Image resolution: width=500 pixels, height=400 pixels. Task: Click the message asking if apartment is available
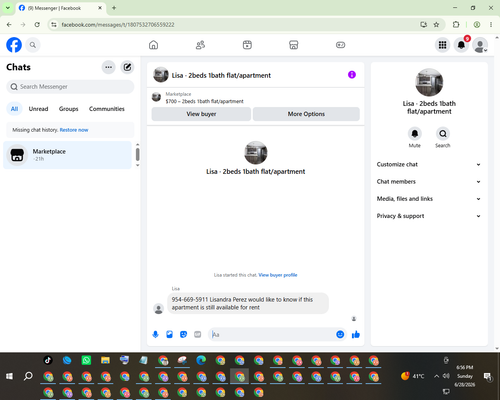coord(248,303)
